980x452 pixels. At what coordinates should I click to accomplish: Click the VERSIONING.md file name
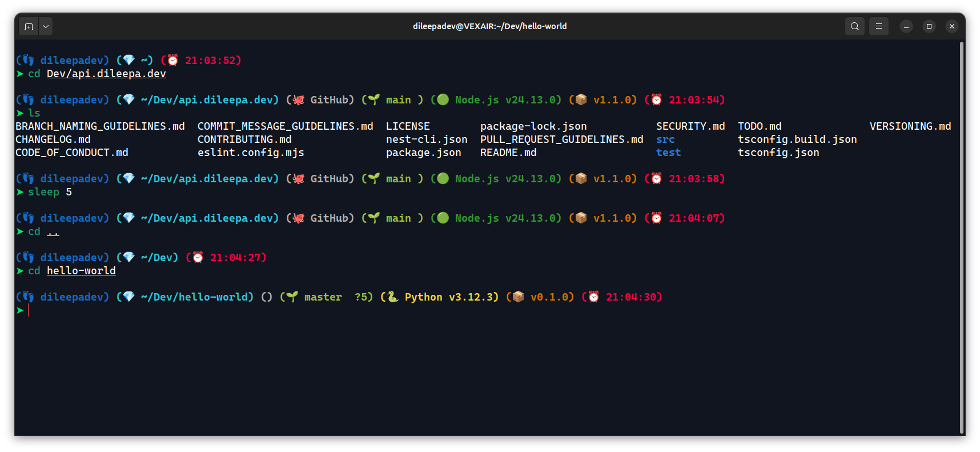[910, 126]
